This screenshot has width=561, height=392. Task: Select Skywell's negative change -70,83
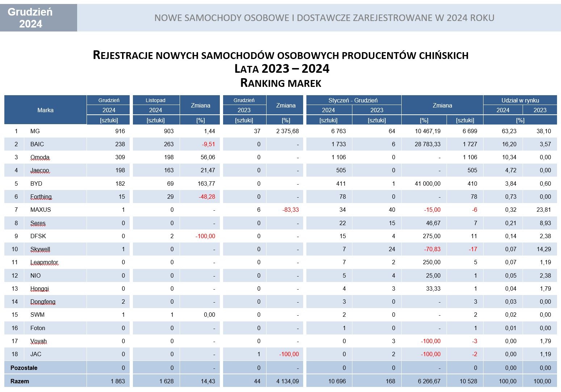[432, 249]
